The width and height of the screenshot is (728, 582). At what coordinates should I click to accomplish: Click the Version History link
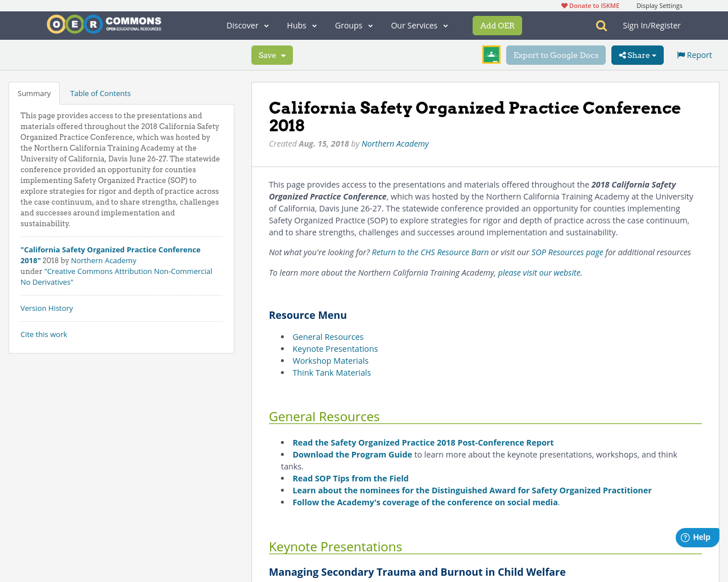[47, 307]
